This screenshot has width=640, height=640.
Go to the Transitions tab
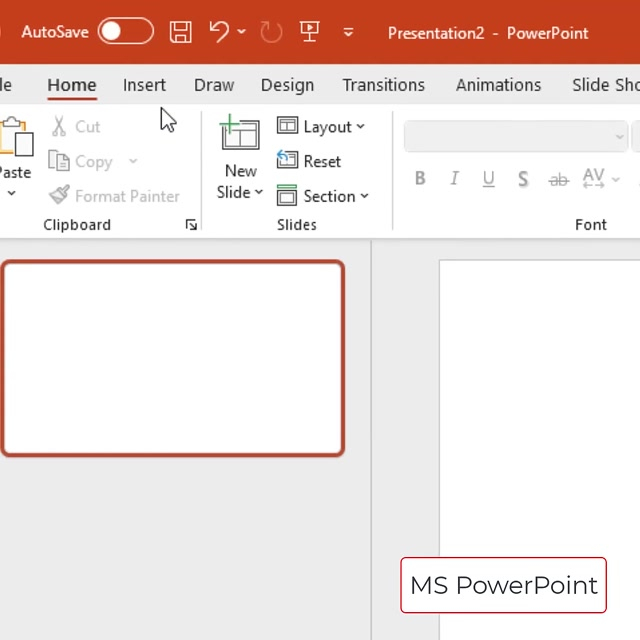click(383, 85)
